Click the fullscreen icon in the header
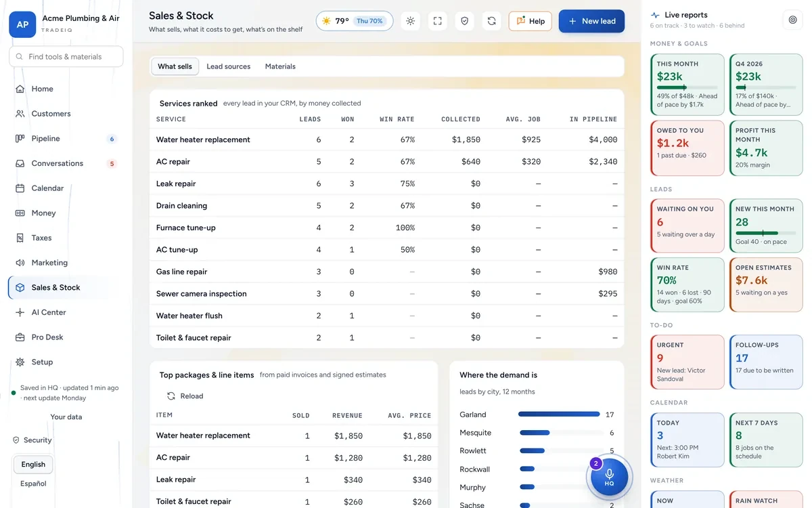Screen dimensions: 812x508 (437, 21)
